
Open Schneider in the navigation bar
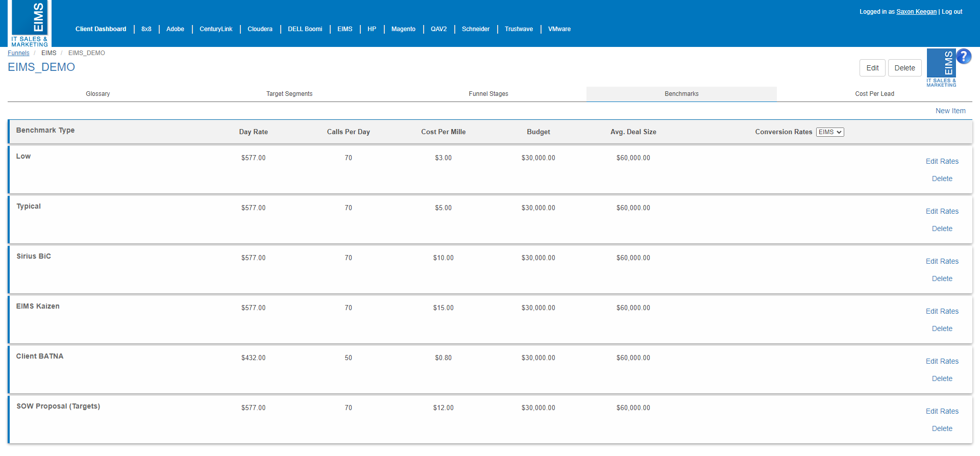click(476, 29)
